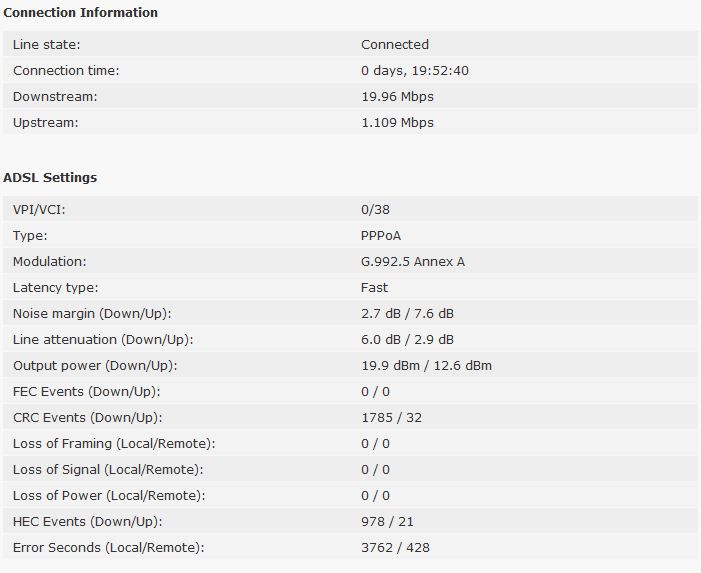The image size is (701, 573).
Task: Click the Latency type Fast value
Action: (375, 287)
